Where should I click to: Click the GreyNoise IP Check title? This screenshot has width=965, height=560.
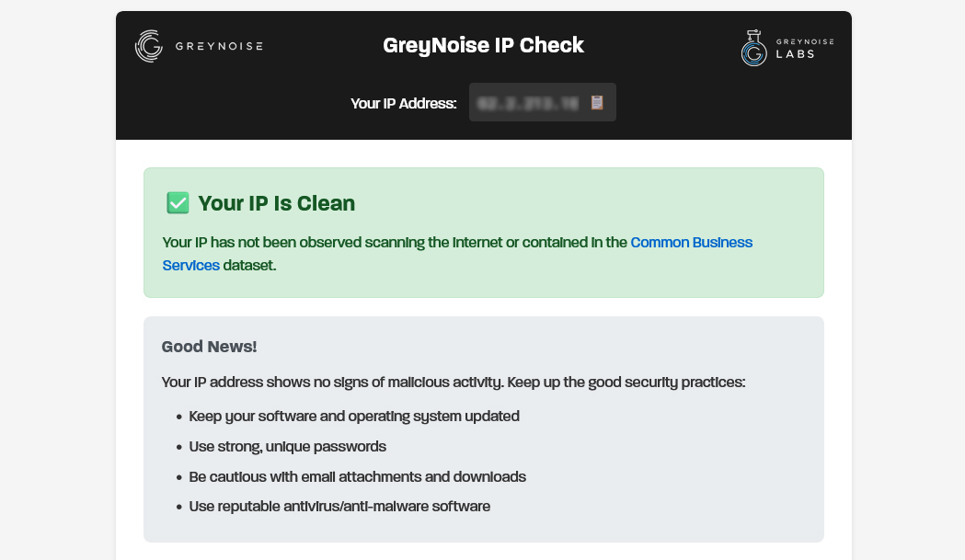pyautogui.click(x=483, y=45)
